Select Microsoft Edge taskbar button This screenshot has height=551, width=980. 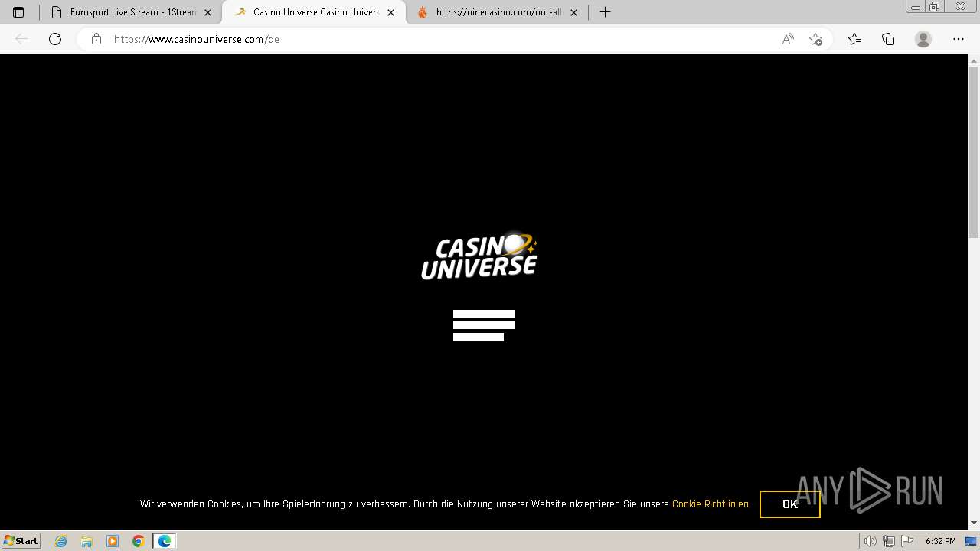pos(165,541)
